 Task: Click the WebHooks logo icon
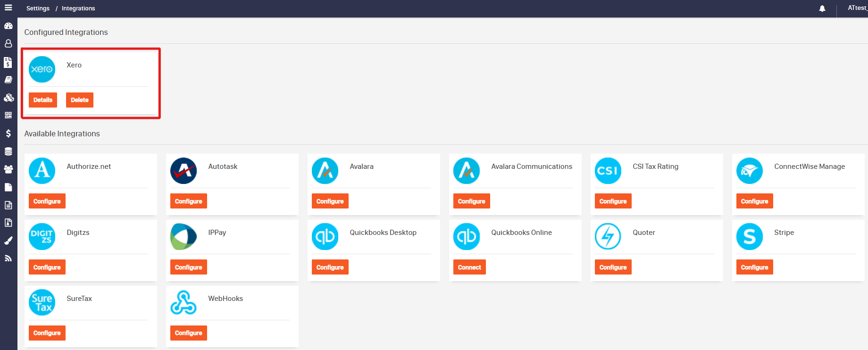184,302
